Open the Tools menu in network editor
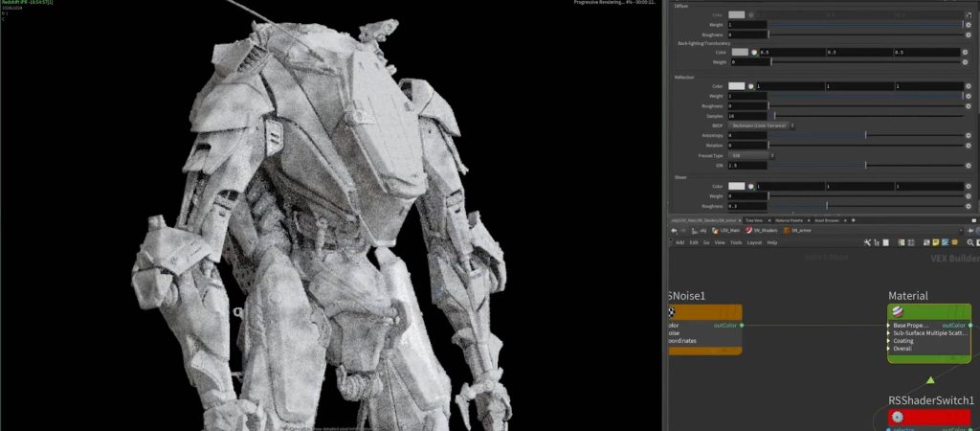The image size is (980, 431). [736, 242]
